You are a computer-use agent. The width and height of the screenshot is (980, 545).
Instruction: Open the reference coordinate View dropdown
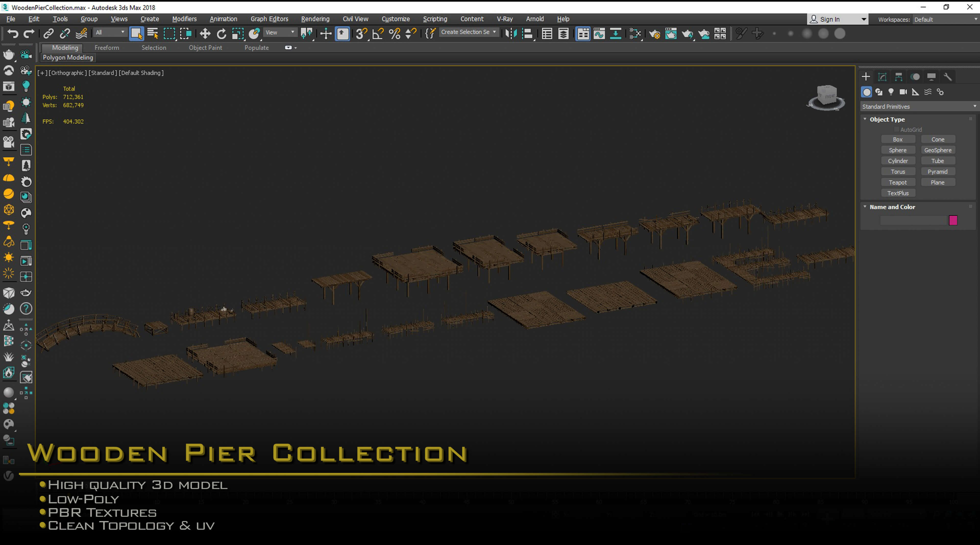coord(280,32)
